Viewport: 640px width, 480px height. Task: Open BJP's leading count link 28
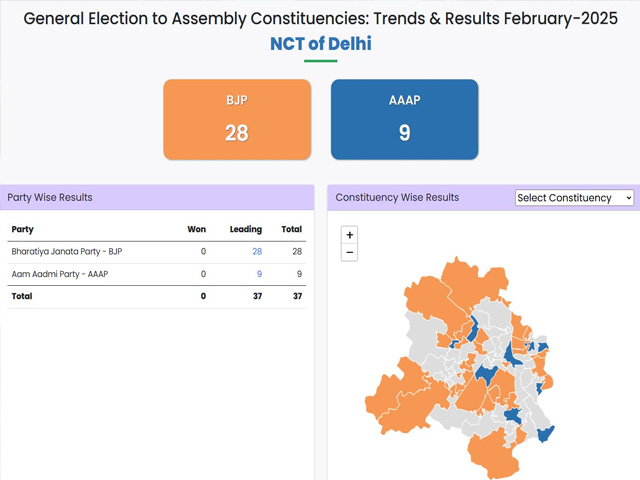point(257,252)
